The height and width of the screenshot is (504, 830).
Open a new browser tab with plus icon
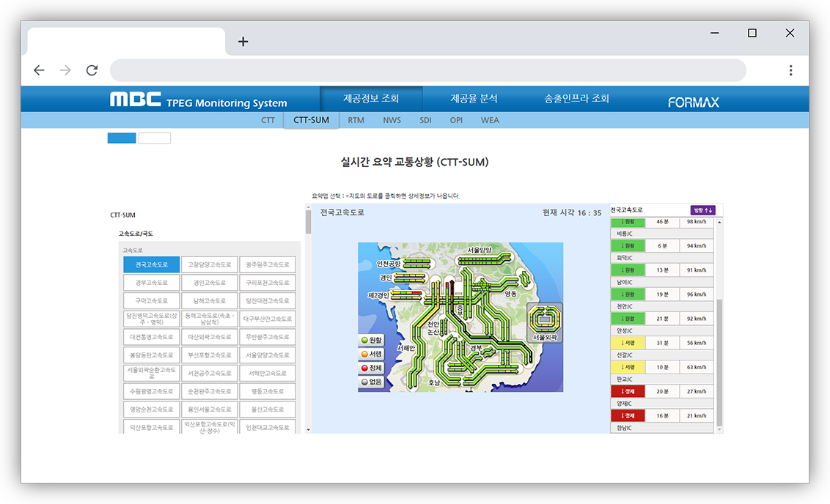[x=243, y=42]
